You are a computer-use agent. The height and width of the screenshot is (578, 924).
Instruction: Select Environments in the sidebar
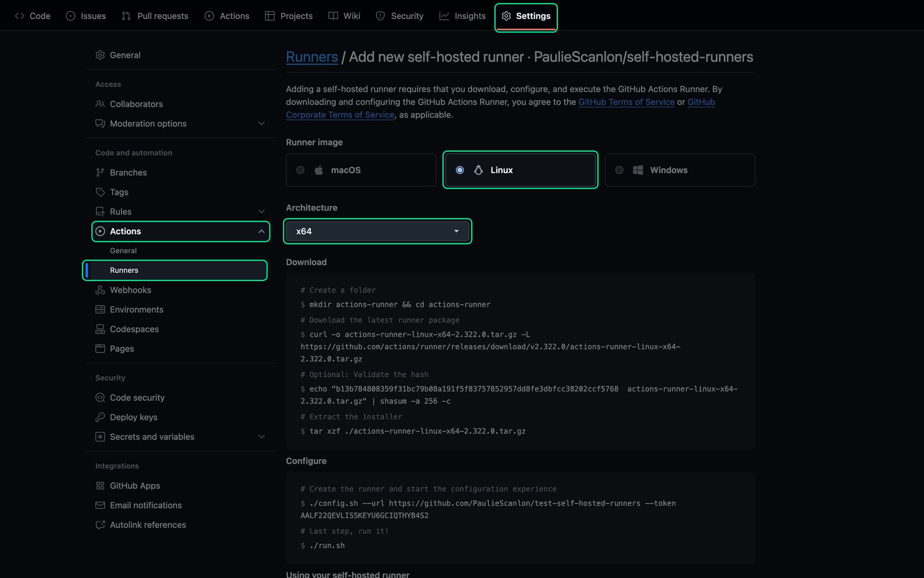coord(136,309)
